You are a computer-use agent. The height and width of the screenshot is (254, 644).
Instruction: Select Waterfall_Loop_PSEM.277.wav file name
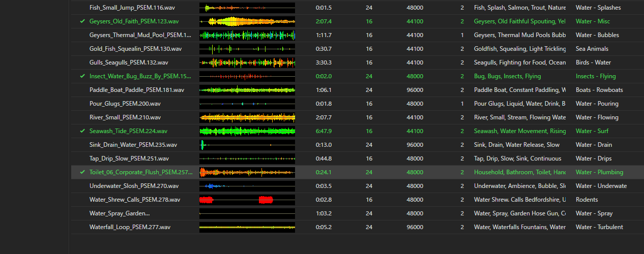click(130, 227)
